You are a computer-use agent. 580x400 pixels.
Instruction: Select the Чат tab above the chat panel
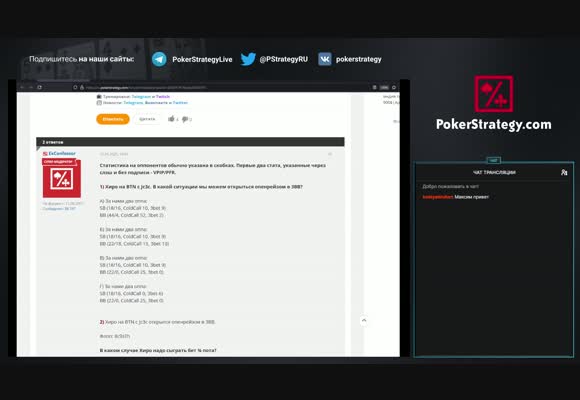(494, 160)
